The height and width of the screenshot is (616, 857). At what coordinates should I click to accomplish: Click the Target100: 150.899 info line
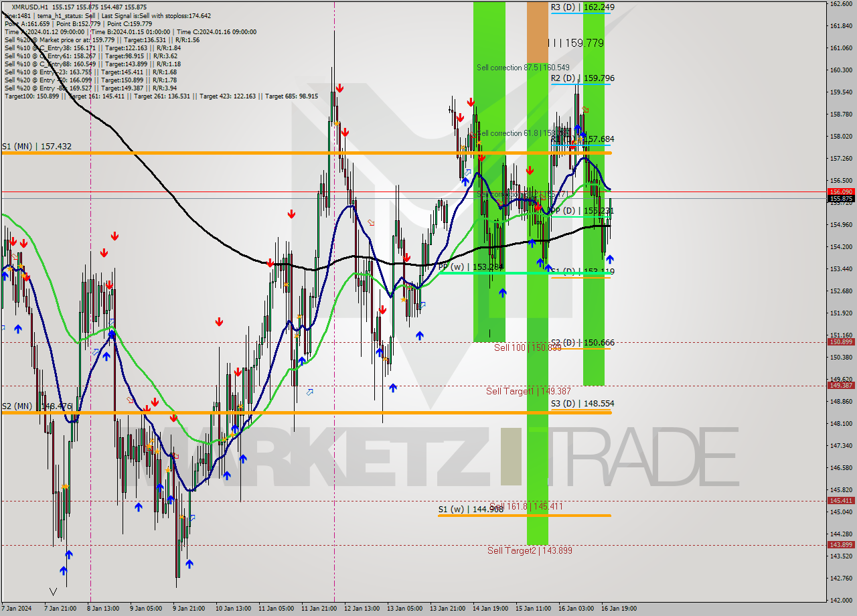[161, 96]
